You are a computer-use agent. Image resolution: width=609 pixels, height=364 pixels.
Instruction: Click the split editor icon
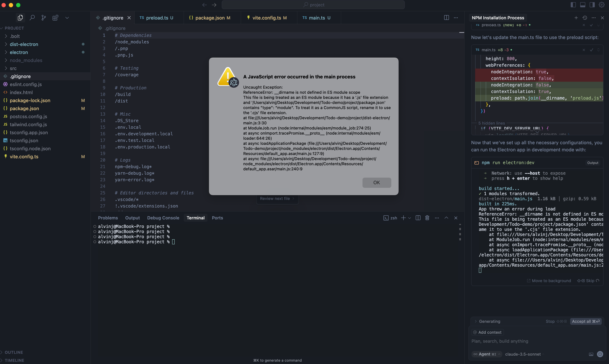click(x=446, y=18)
